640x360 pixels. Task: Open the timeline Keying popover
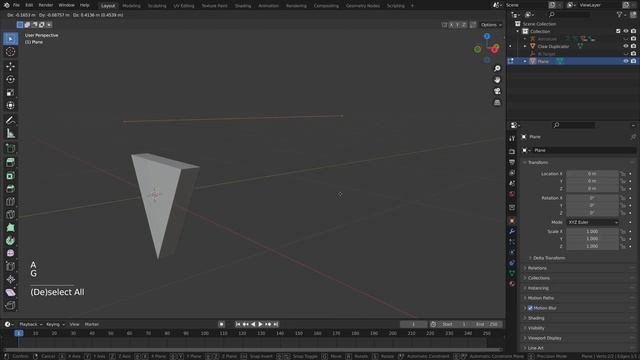click(x=55, y=324)
